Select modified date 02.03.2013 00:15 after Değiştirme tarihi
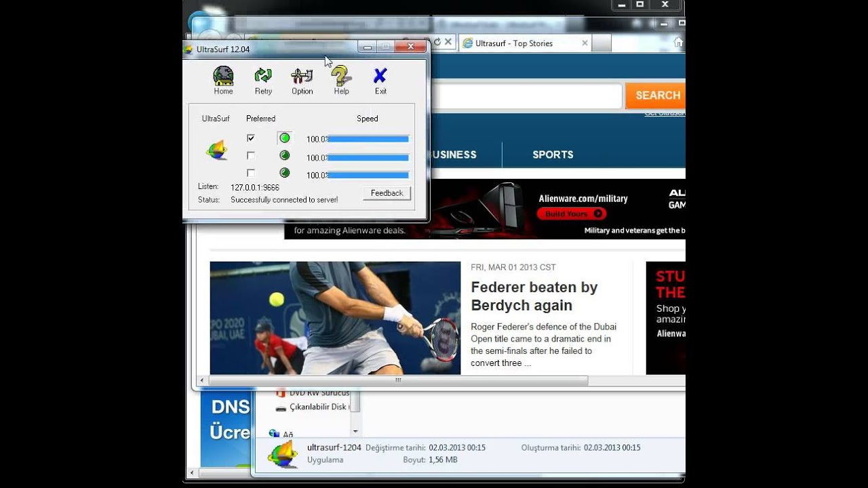The width and height of the screenshot is (868, 488). 457,448
